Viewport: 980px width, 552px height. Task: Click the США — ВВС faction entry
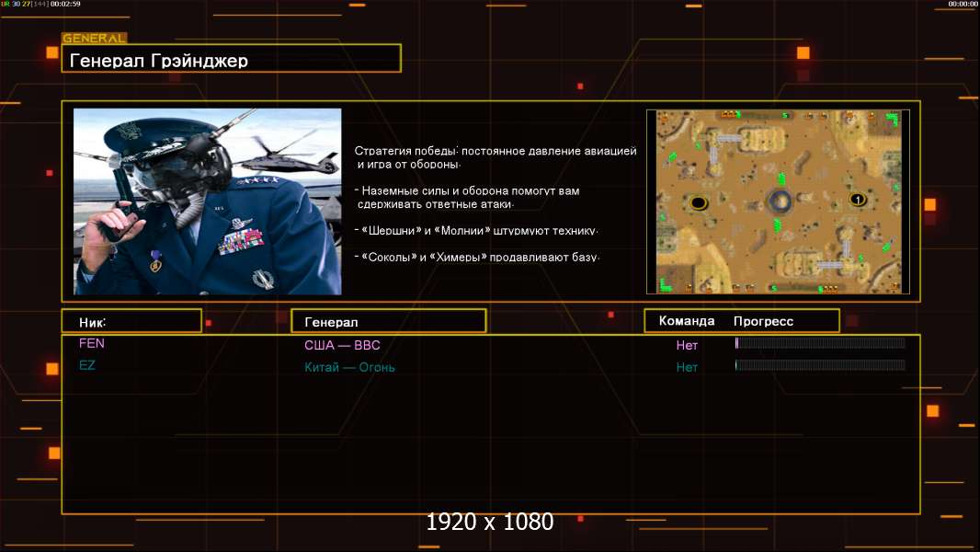(x=342, y=346)
